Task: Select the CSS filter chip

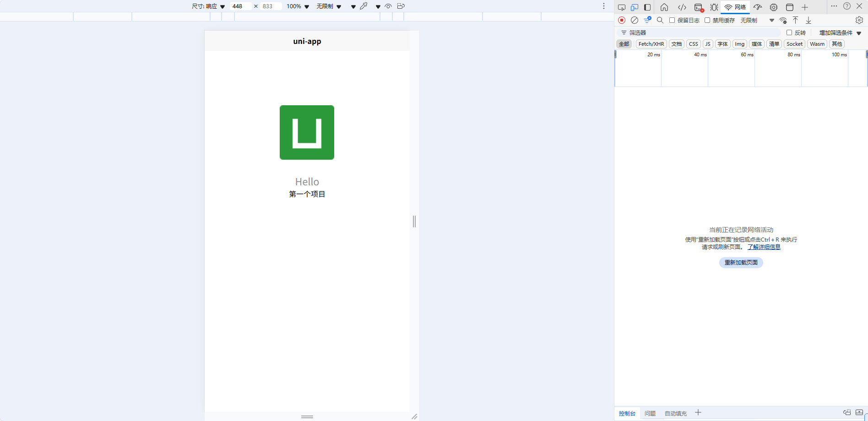Action: coord(694,44)
